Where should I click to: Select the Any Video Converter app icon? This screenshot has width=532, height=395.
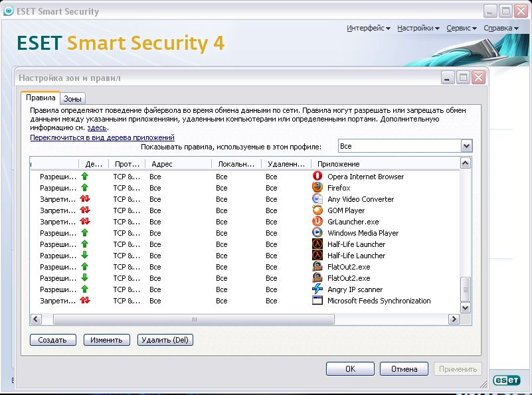(317, 198)
